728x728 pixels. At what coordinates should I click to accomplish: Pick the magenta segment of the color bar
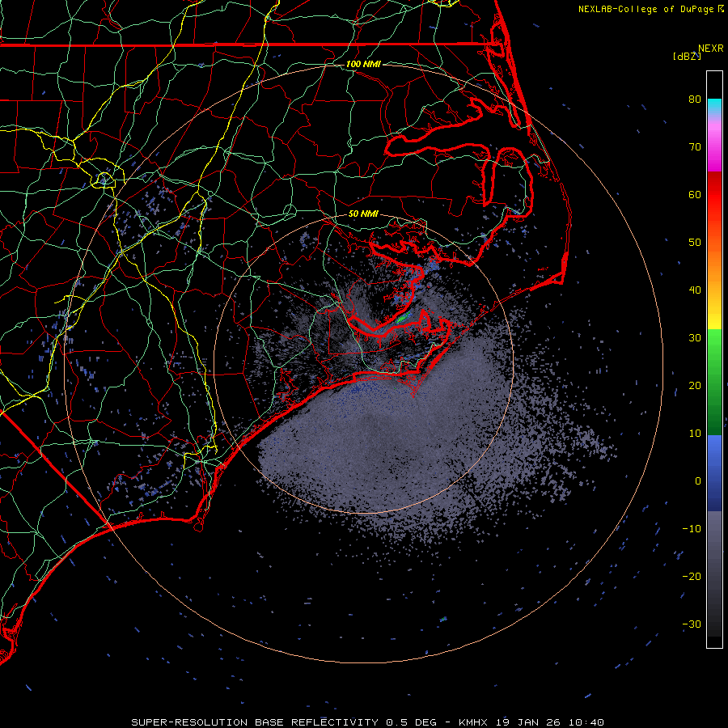(714, 149)
